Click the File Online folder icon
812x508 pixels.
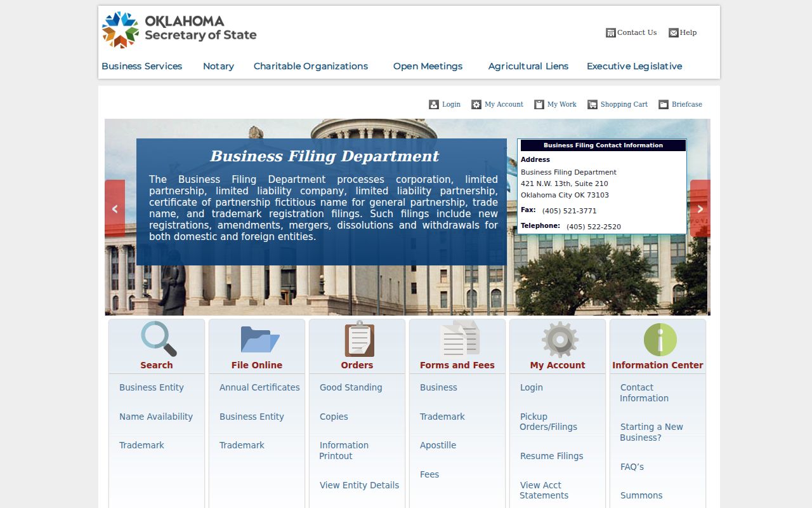(x=259, y=339)
